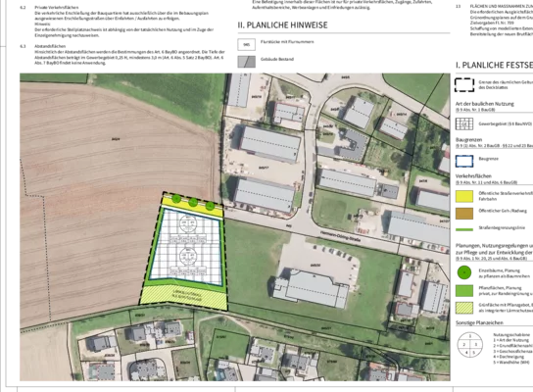Click the gray Gebäude Bestand legend symbol

click(247, 62)
